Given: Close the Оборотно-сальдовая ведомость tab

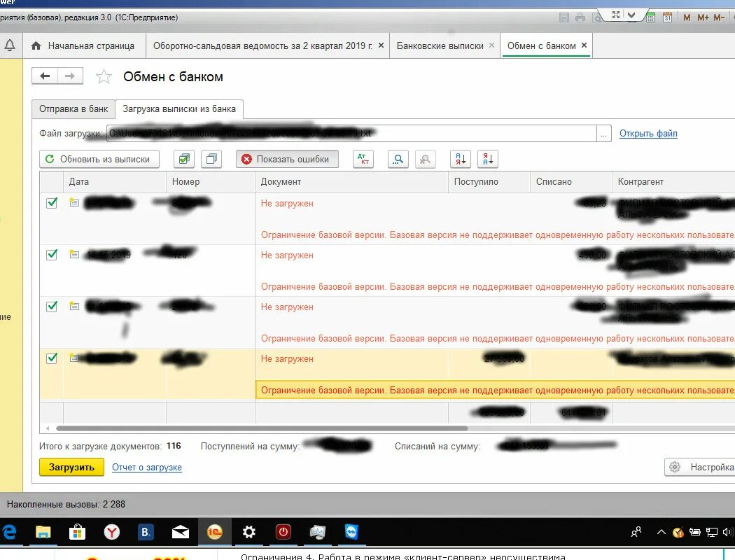Looking at the screenshot, I should [x=381, y=45].
